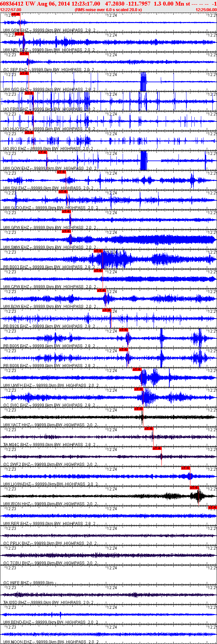The width and height of the screenshot is (217, 644).
Task: Click the clipped signal burst in UW OSD trace
Action: pos(143,82)
